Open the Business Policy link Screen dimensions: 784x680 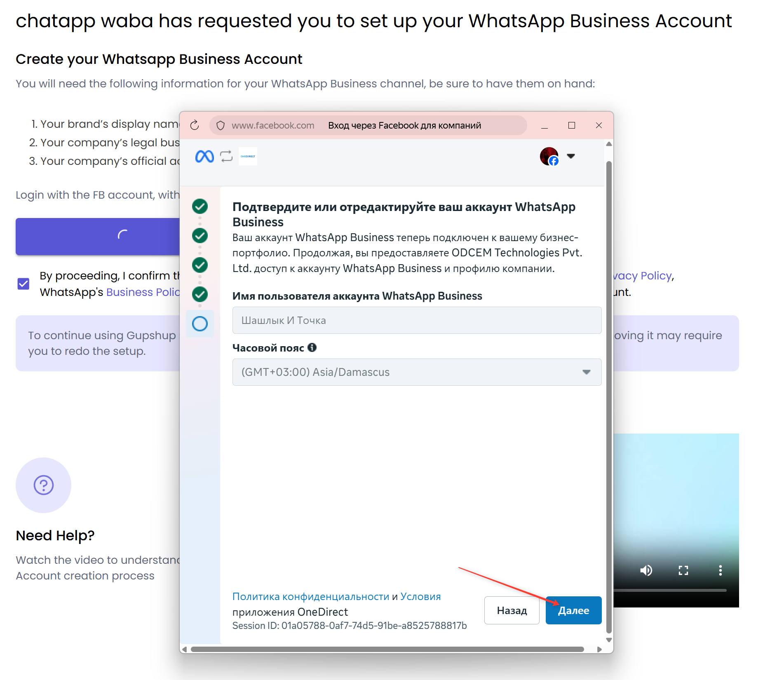[143, 292]
